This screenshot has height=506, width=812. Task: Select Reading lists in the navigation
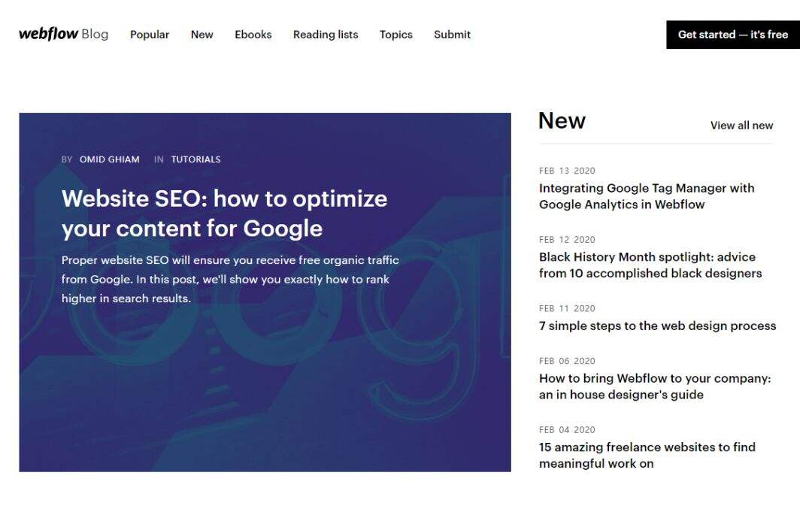(326, 35)
